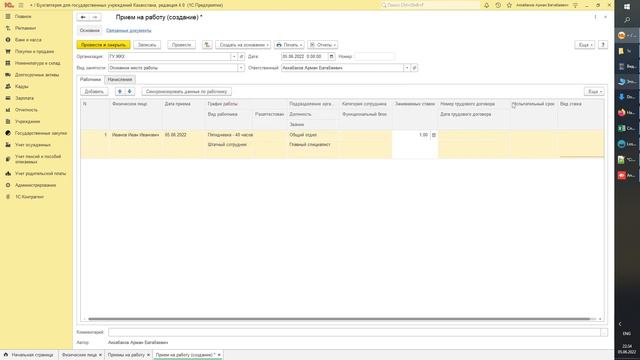Open the Регламент section in the sidebar
This screenshot has width=640, height=360.
click(x=25, y=28)
